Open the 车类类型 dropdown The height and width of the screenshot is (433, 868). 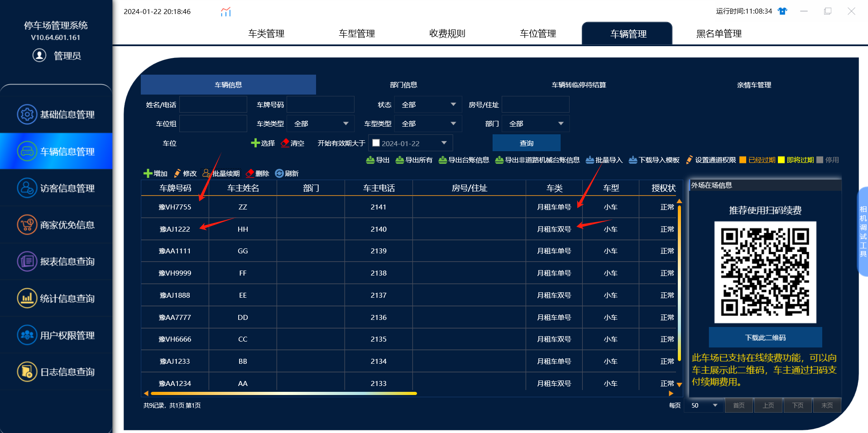point(321,124)
